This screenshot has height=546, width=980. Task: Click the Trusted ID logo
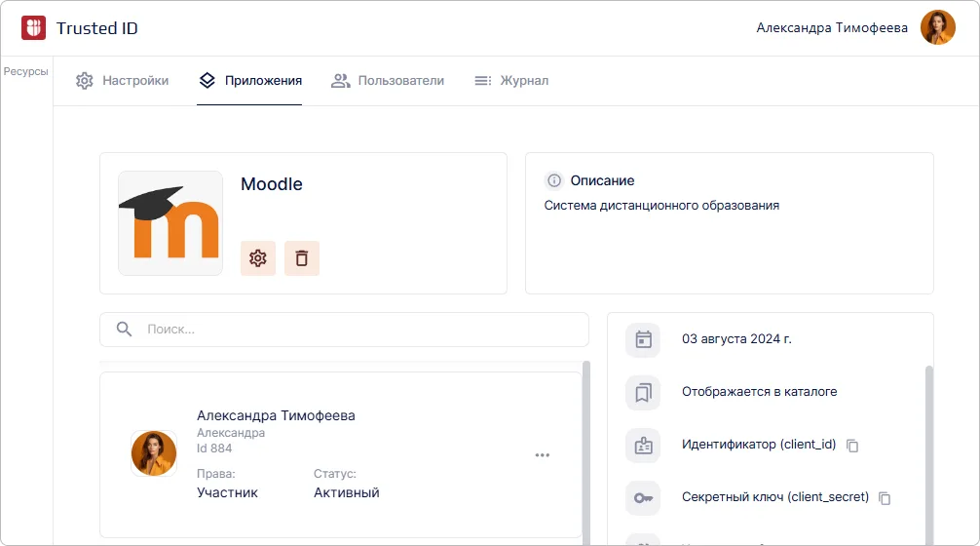pyautogui.click(x=34, y=28)
